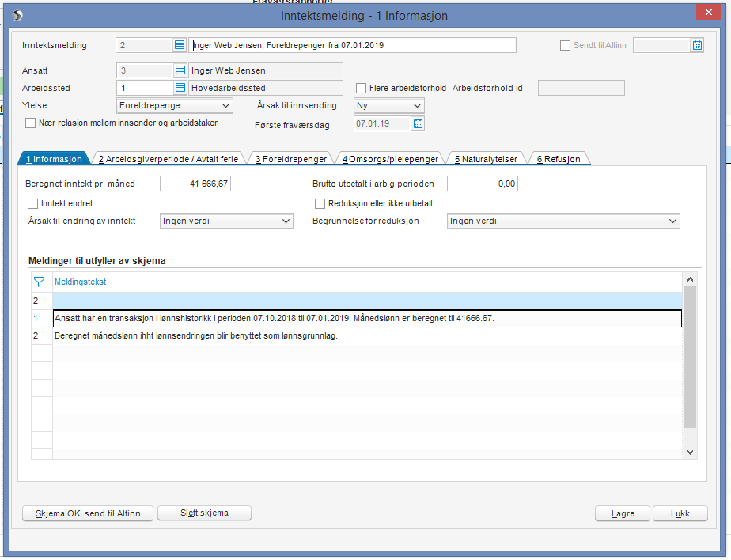Open lookup list next to Ansatt field
Screen dimensions: 731x560
pyautogui.click(x=180, y=70)
